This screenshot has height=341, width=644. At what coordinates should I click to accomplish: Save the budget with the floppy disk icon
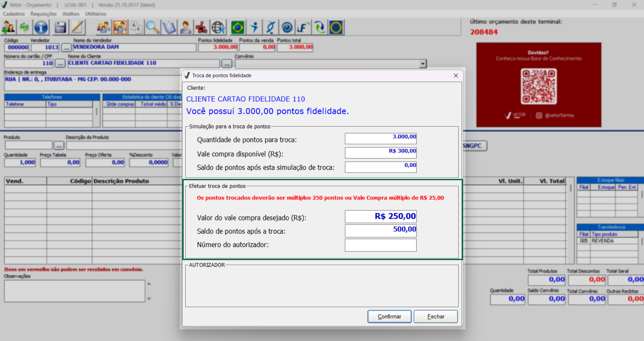point(60,27)
